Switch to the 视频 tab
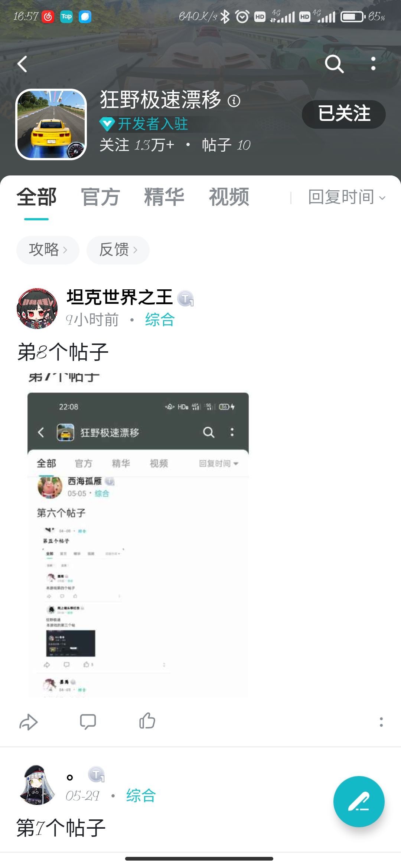Image resolution: width=401 pixels, height=868 pixels. (229, 197)
